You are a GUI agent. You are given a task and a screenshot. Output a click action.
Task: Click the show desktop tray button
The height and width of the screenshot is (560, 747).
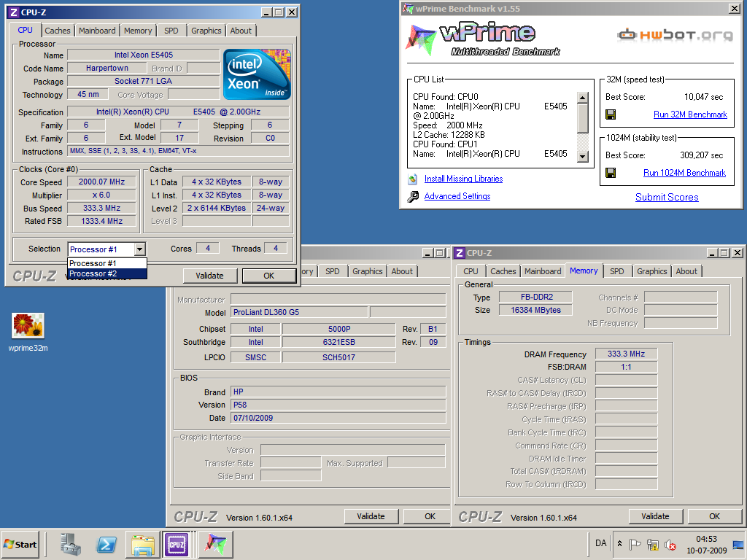coord(739,544)
